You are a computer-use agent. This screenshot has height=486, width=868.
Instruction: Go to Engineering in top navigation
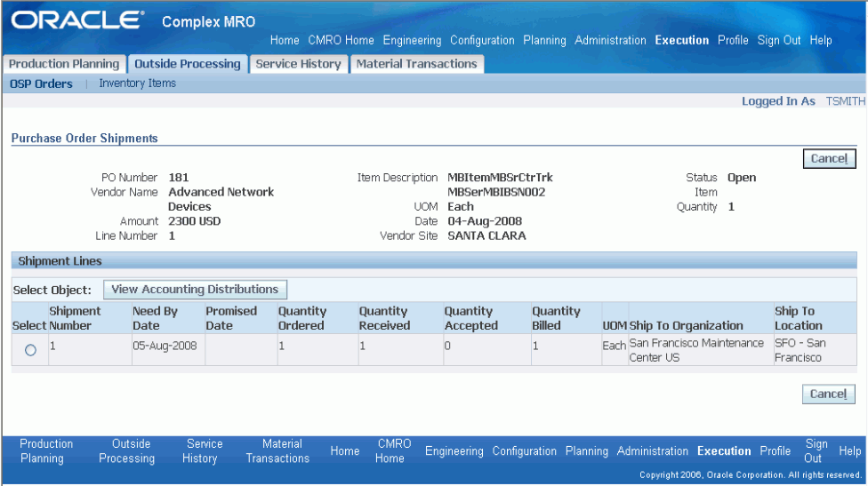(412, 40)
